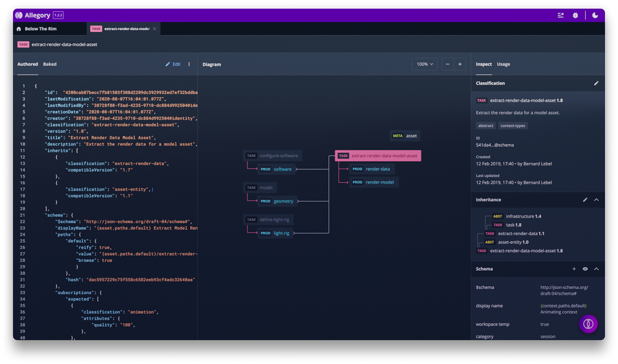This screenshot has height=364, width=618.
Task: Click the Classification title extract-render-data-model-asset 1.8
Action: (x=526, y=100)
